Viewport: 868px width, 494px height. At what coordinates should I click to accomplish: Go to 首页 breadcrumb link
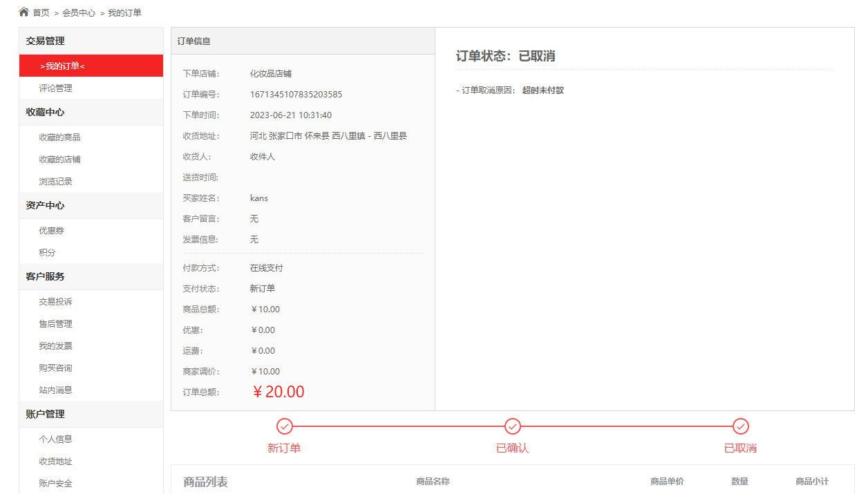[x=41, y=13]
